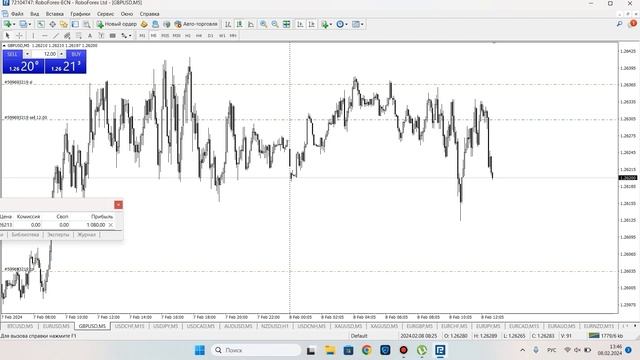Pick the Fibonacci retracement tool
The width and height of the screenshot is (640, 360).
pos(78,36)
